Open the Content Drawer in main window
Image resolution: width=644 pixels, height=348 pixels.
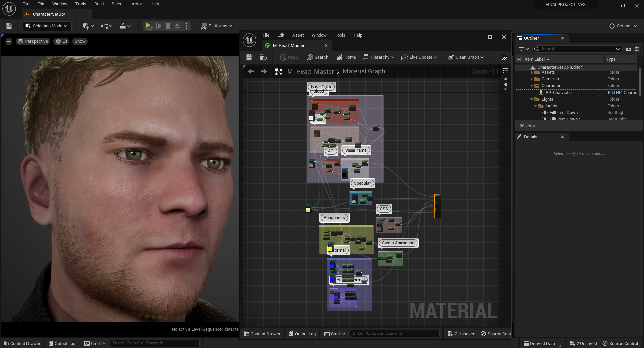(22, 343)
